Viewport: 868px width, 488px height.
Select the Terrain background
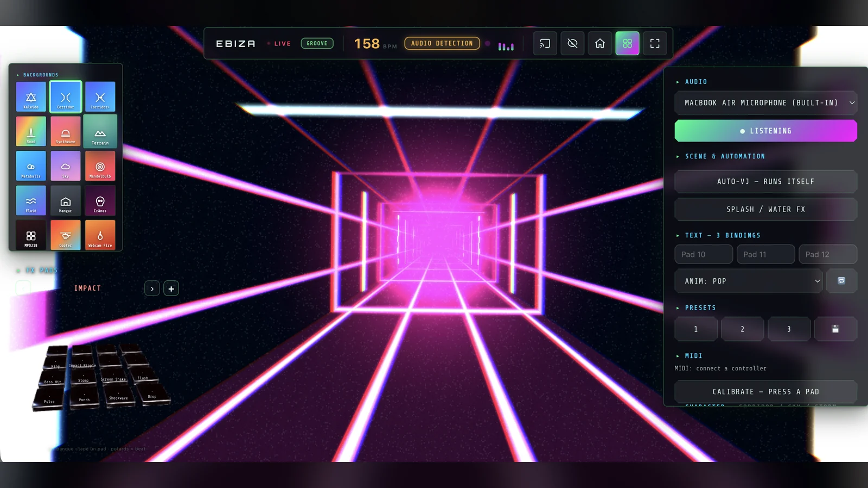pyautogui.click(x=100, y=131)
